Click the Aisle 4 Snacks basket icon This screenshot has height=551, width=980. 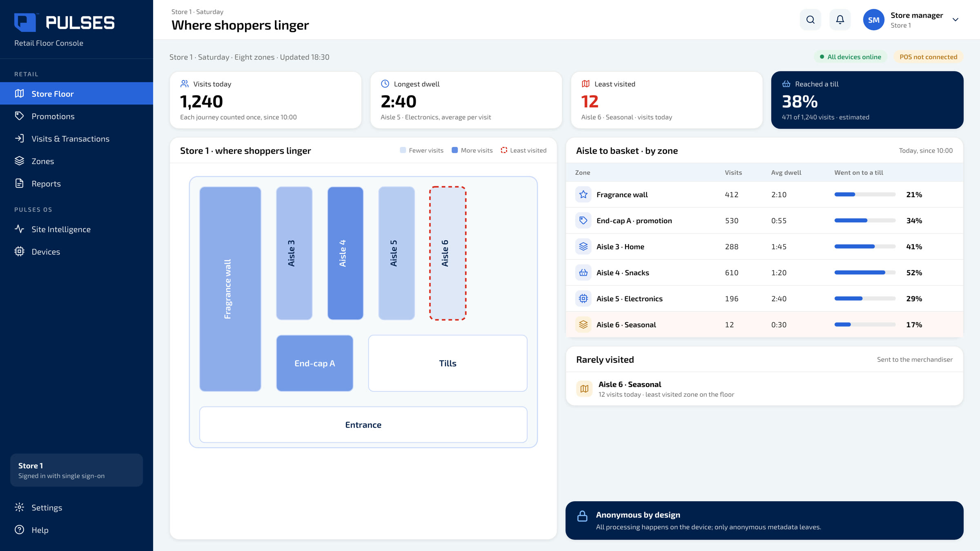pyautogui.click(x=583, y=273)
